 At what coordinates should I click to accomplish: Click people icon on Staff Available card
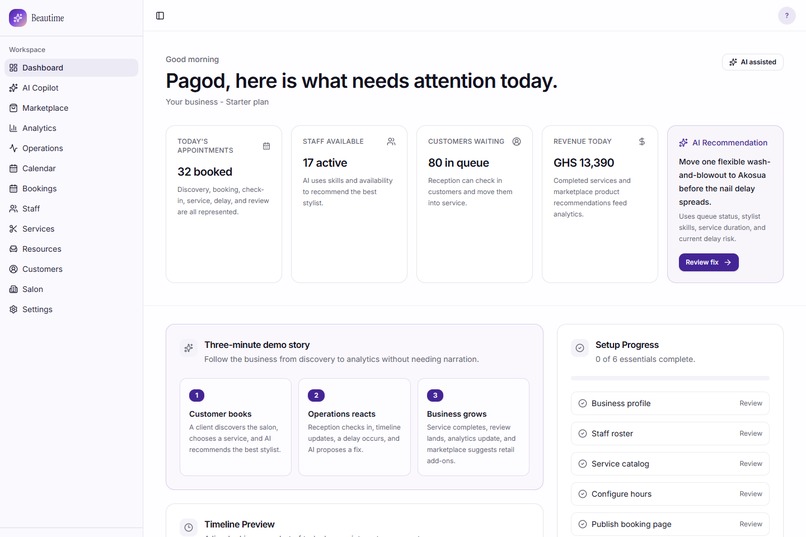point(391,141)
